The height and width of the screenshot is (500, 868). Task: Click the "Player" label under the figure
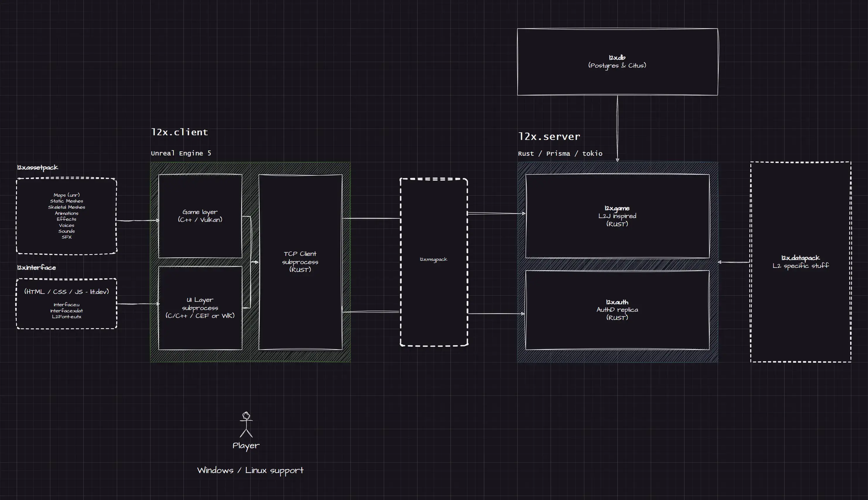point(246,446)
